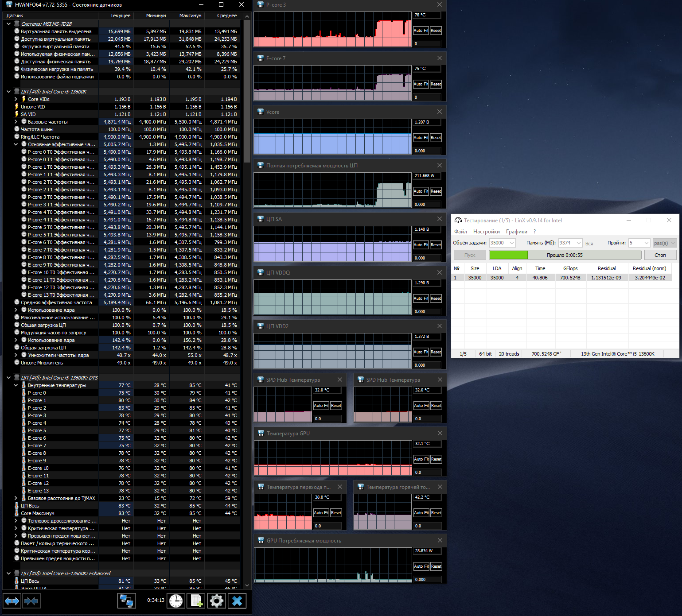Viewport: 682px width, 616px height.
Task: Click the GPU Потребляемая мощность graph window icon
Action: pyautogui.click(x=261, y=540)
